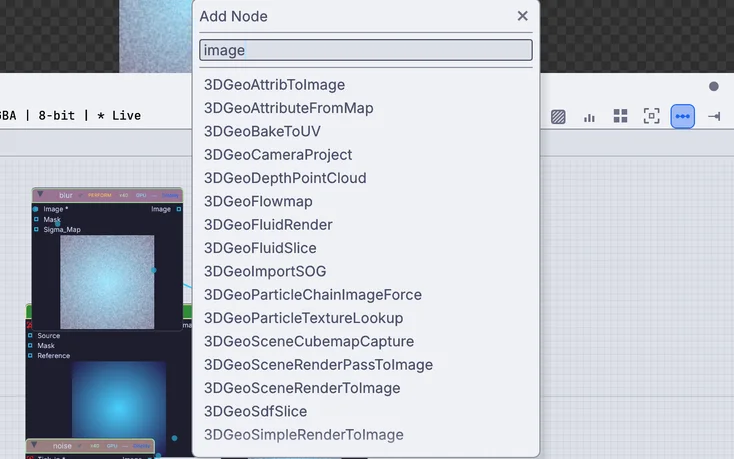Add the 3DGeoParticleTextureLookup node
This screenshot has height=459, width=734.
tap(303, 318)
